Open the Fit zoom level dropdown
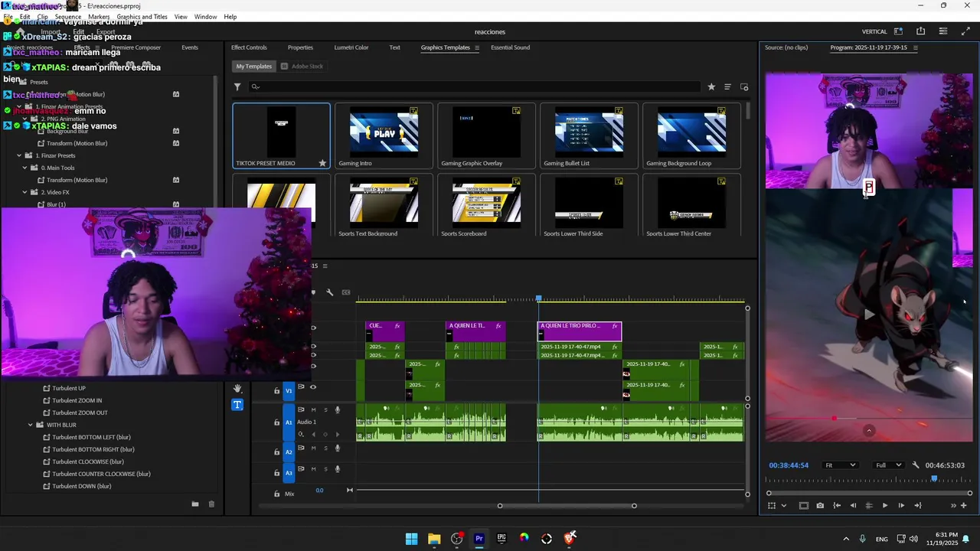 click(x=839, y=465)
